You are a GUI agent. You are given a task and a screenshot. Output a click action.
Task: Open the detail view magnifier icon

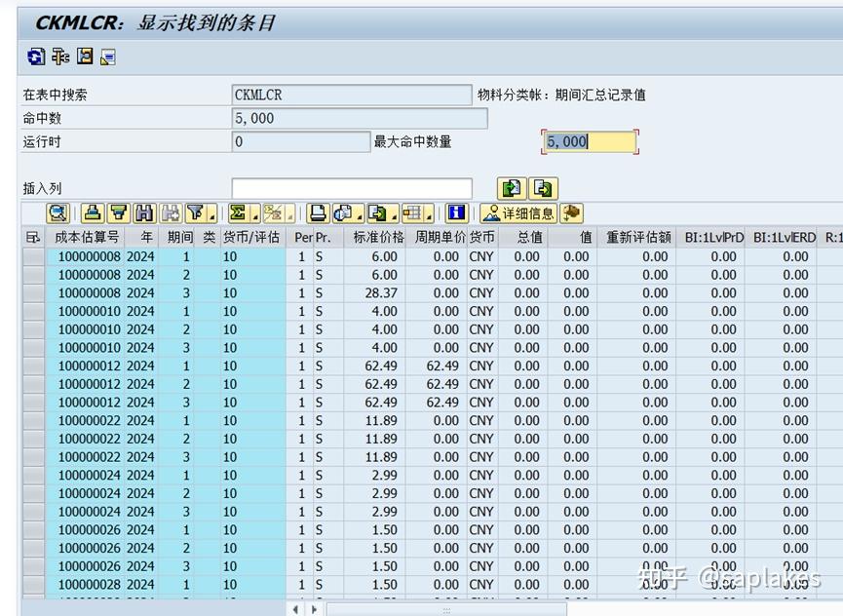57,213
